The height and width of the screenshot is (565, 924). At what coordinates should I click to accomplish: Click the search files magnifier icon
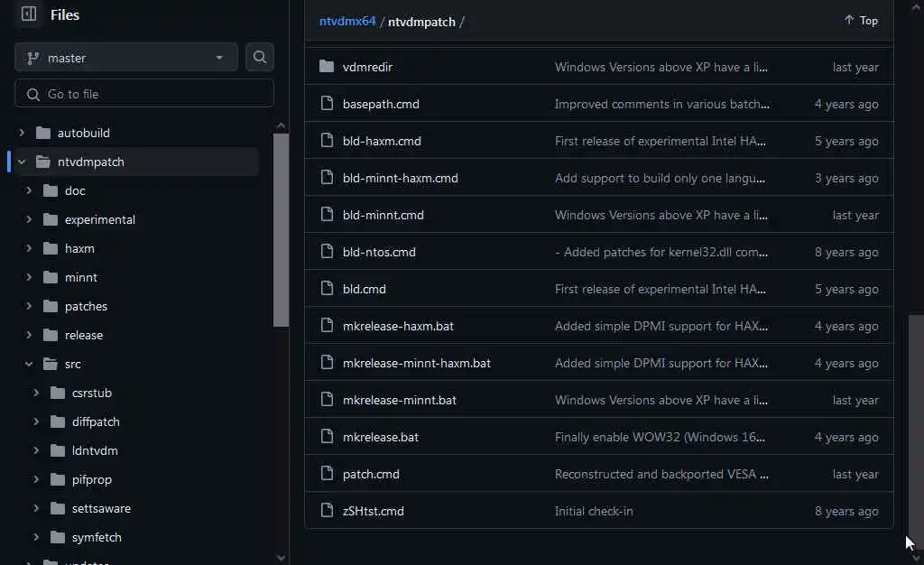(260, 58)
